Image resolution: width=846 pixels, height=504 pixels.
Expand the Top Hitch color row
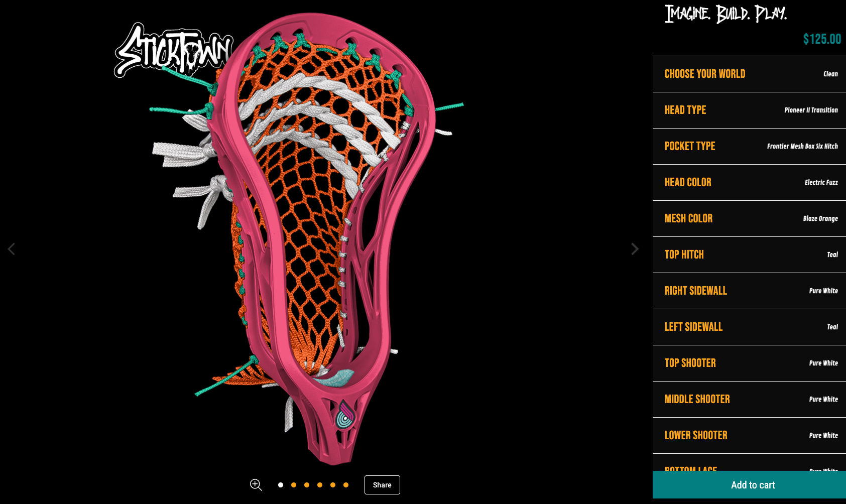coord(749,255)
